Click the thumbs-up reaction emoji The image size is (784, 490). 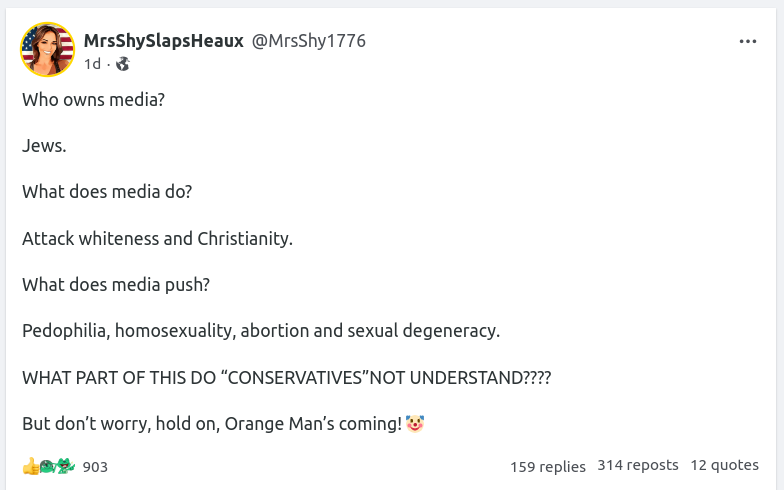click(31, 466)
